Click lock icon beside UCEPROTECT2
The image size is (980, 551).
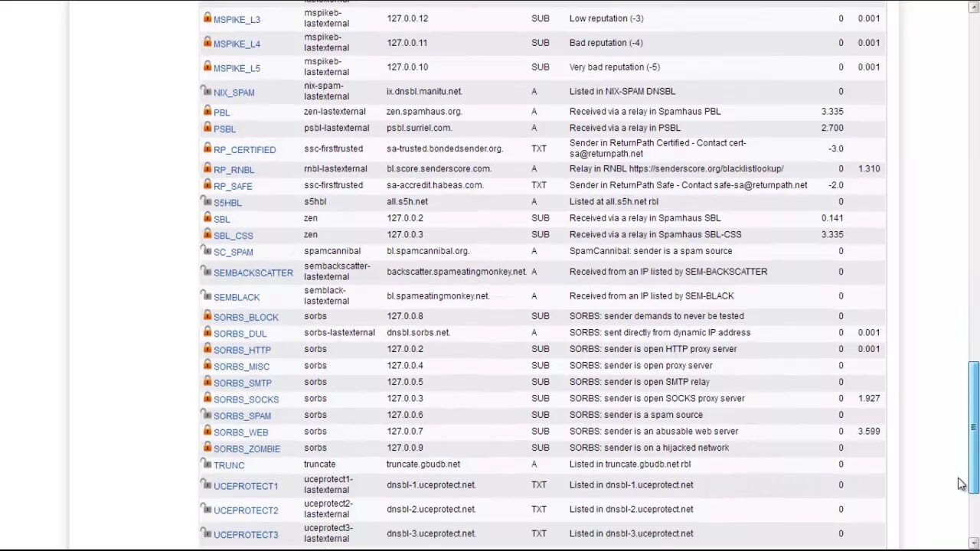click(207, 509)
